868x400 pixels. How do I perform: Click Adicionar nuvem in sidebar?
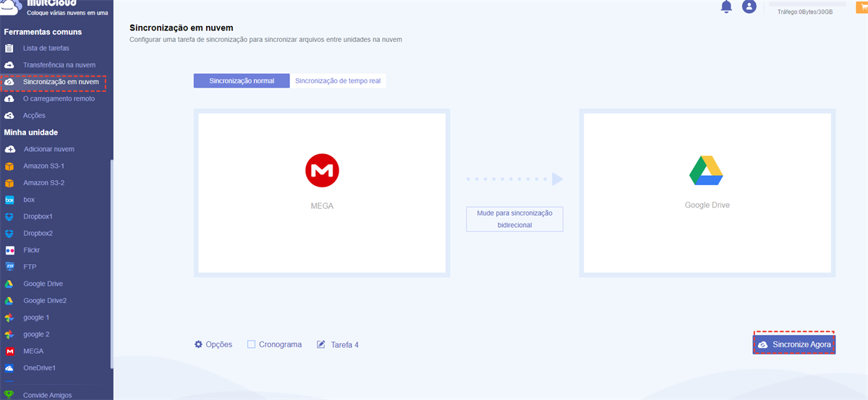pyautogui.click(x=49, y=149)
